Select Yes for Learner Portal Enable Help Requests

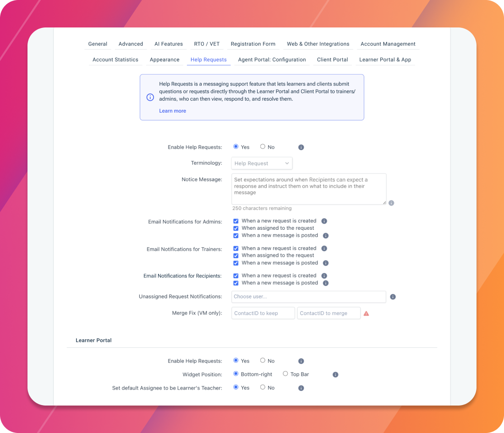point(236,360)
